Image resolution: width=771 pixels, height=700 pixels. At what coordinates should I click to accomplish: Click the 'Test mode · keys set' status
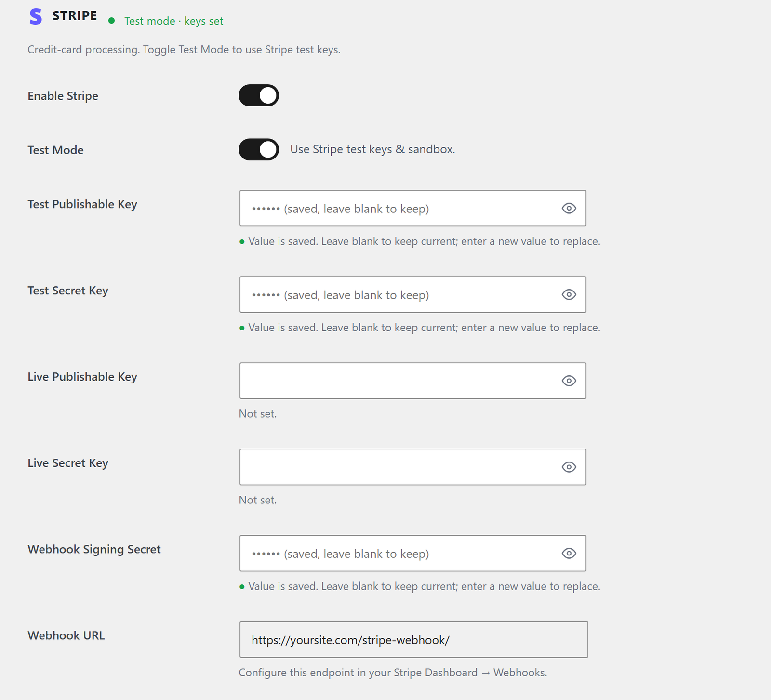pyautogui.click(x=173, y=21)
